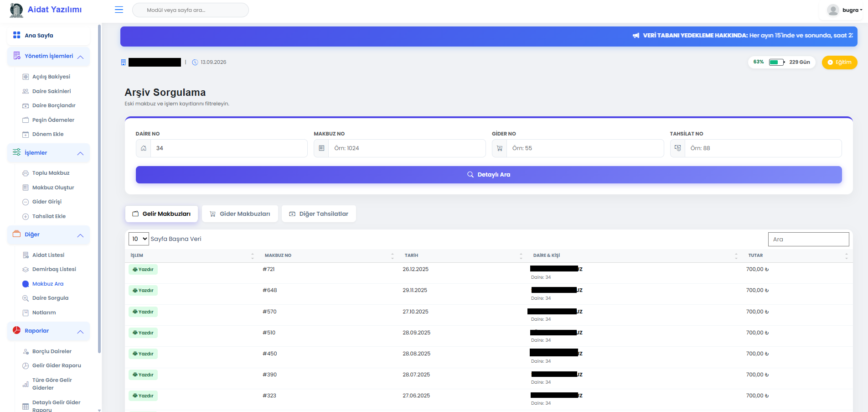Click the cart icon beside Gider No
Screen dimensions: 868x412
point(500,148)
